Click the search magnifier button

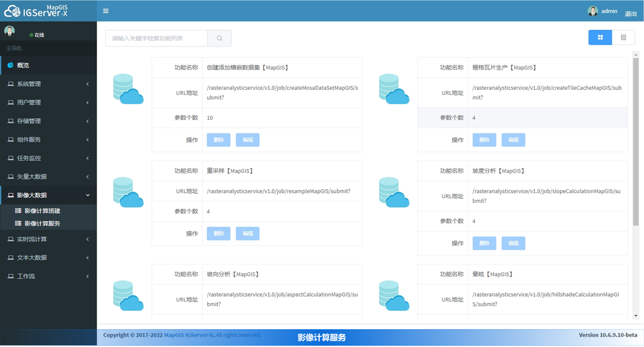coord(220,38)
